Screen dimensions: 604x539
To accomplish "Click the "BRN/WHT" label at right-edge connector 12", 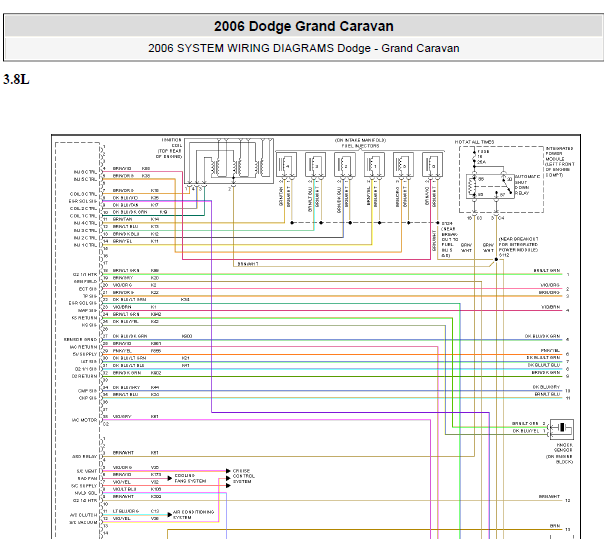I will tap(549, 497).
